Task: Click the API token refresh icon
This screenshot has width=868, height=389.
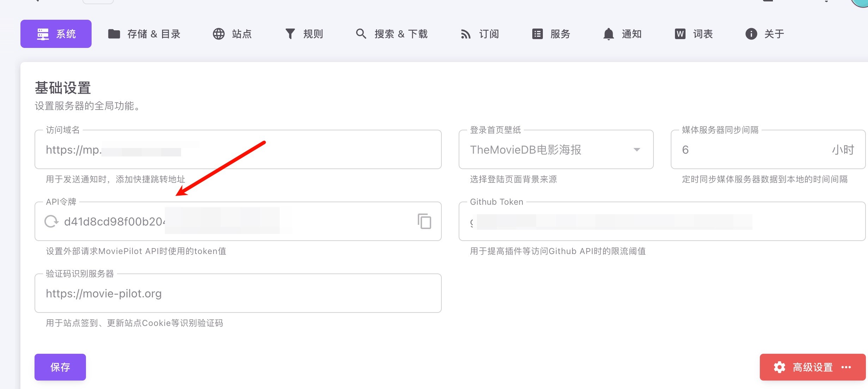Action: (51, 221)
